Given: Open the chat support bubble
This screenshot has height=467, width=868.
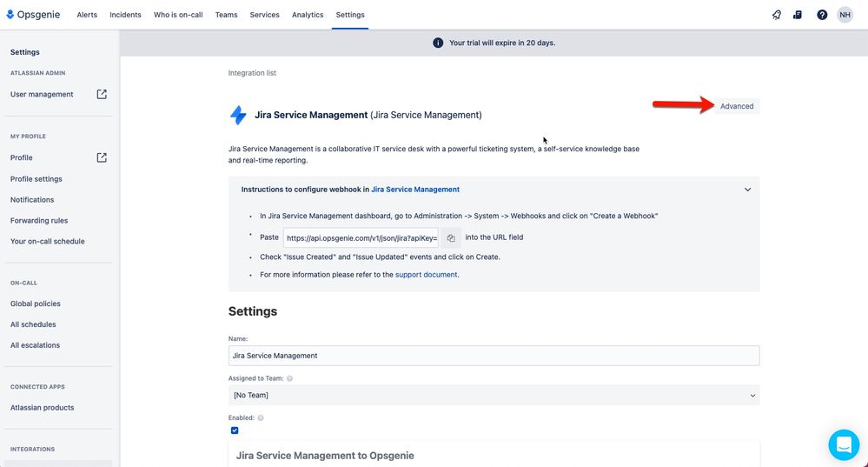Looking at the screenshot, I should [x=844, y=444].
